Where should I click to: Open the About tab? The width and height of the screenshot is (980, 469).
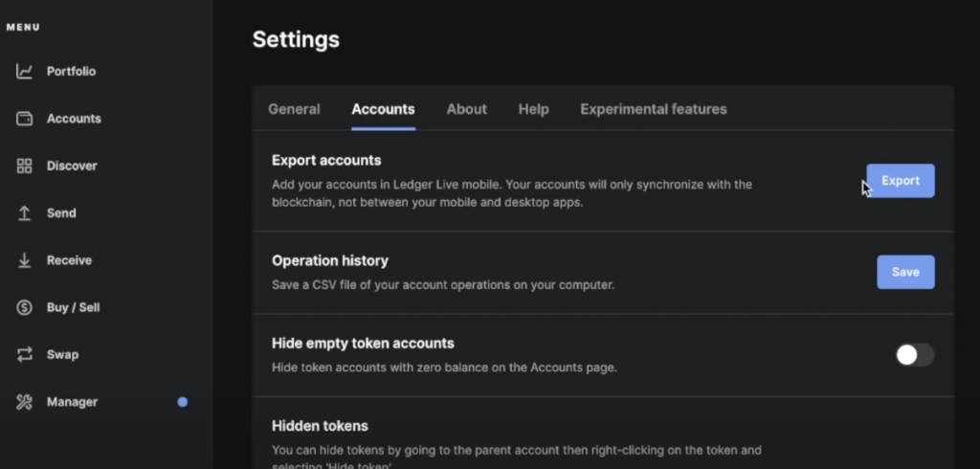(466, 109)
